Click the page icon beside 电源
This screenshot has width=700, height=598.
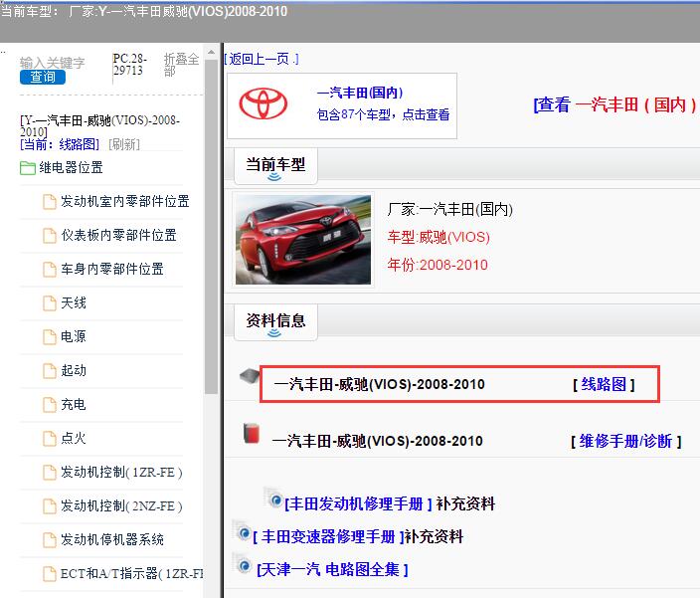coord(50,337)
